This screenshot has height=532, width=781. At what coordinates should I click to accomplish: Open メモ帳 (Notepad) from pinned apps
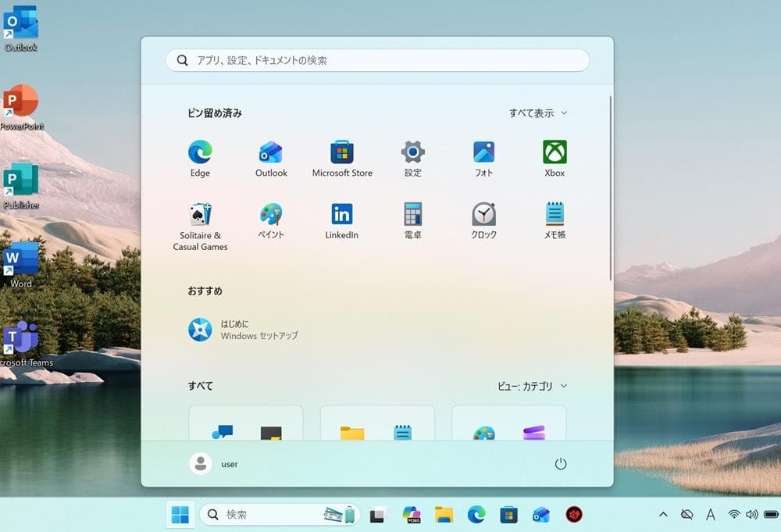554,214
